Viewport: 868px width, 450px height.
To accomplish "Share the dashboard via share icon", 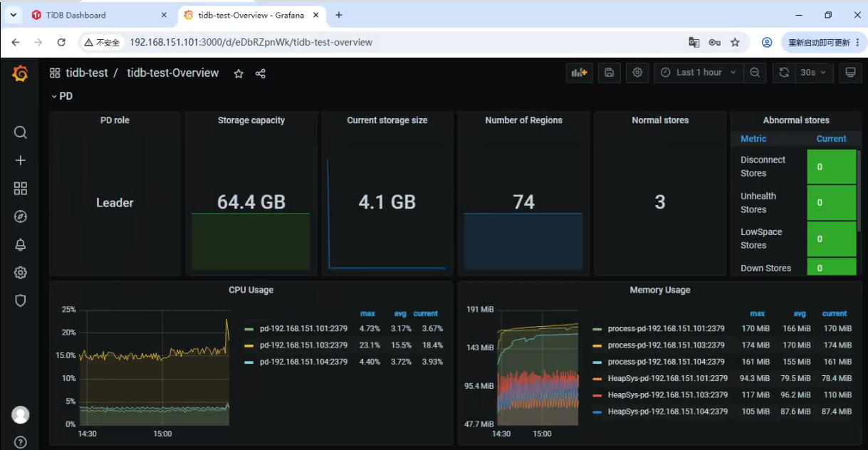I will [260, 73].
